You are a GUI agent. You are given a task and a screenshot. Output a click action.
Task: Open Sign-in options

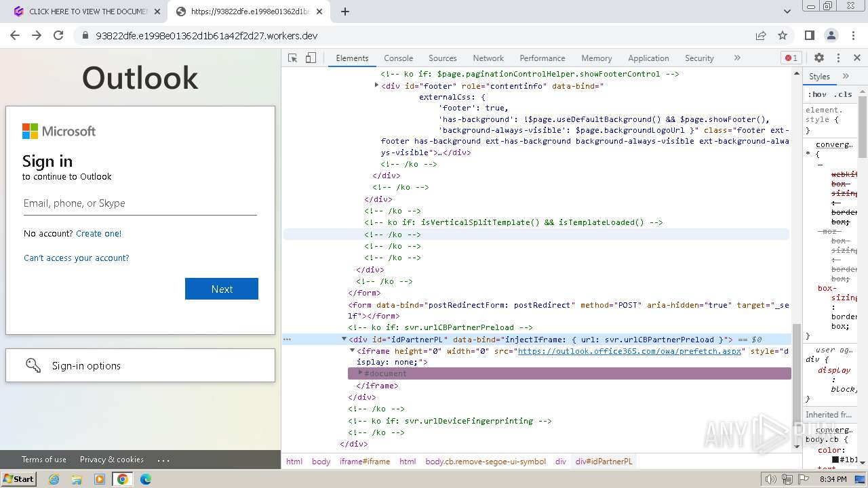click(140, 365)
